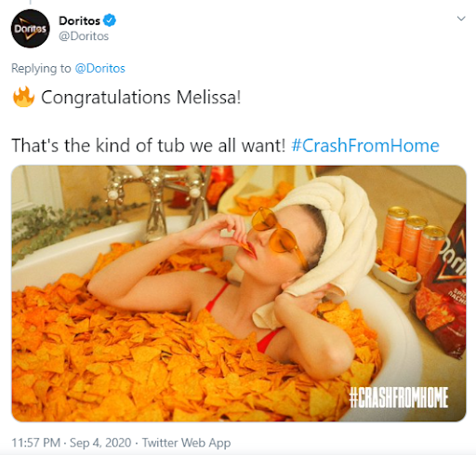
Task: Click the Sep 4, 2020 date
Action: coord(100,443)
